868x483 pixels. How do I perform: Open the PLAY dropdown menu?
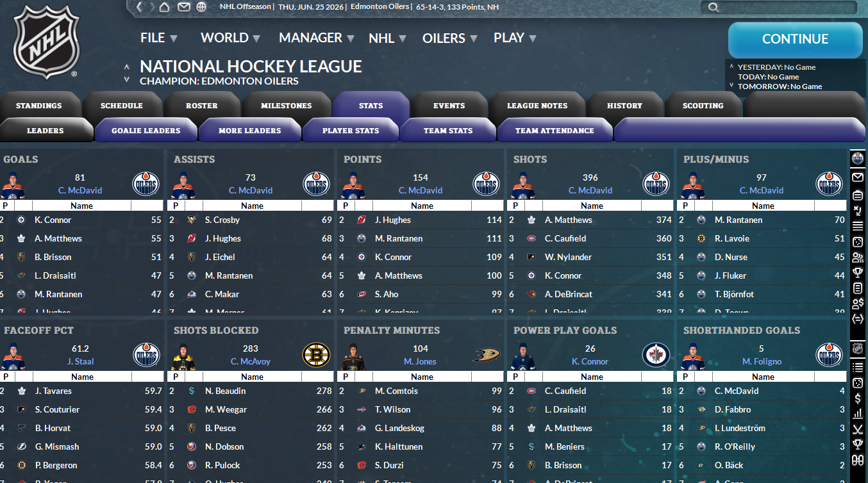515,38
